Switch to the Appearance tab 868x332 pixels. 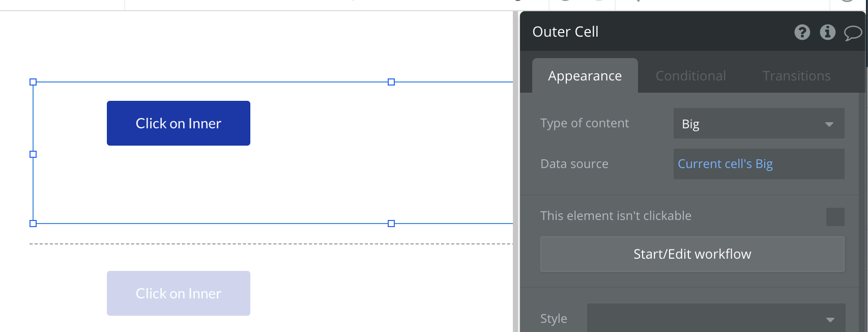point(585,76)
